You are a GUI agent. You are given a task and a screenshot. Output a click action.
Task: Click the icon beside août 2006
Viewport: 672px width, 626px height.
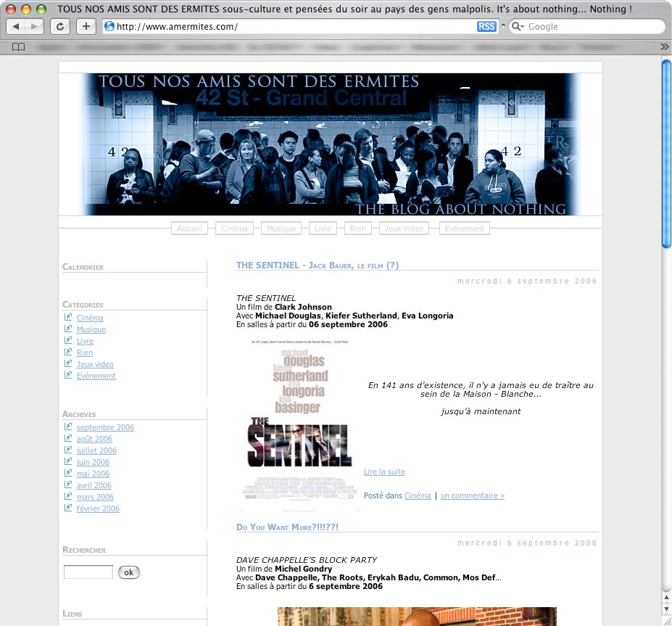68,438
